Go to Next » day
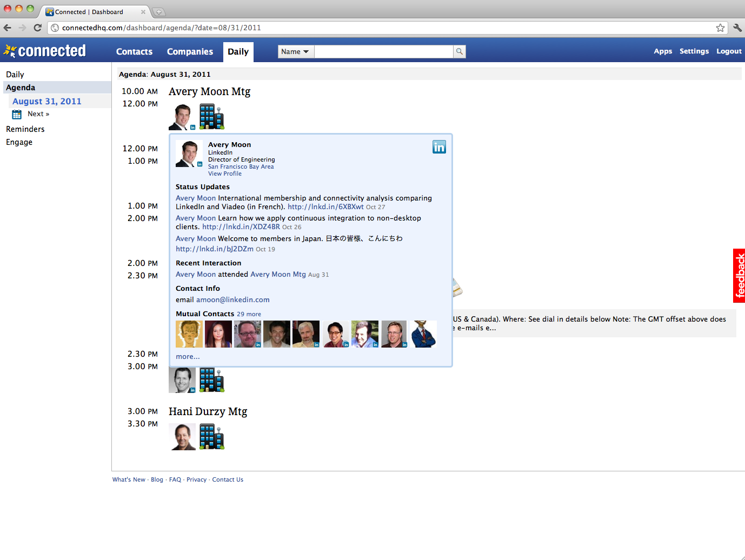Screen dimensions: 745x560 (x=38, y=114)
